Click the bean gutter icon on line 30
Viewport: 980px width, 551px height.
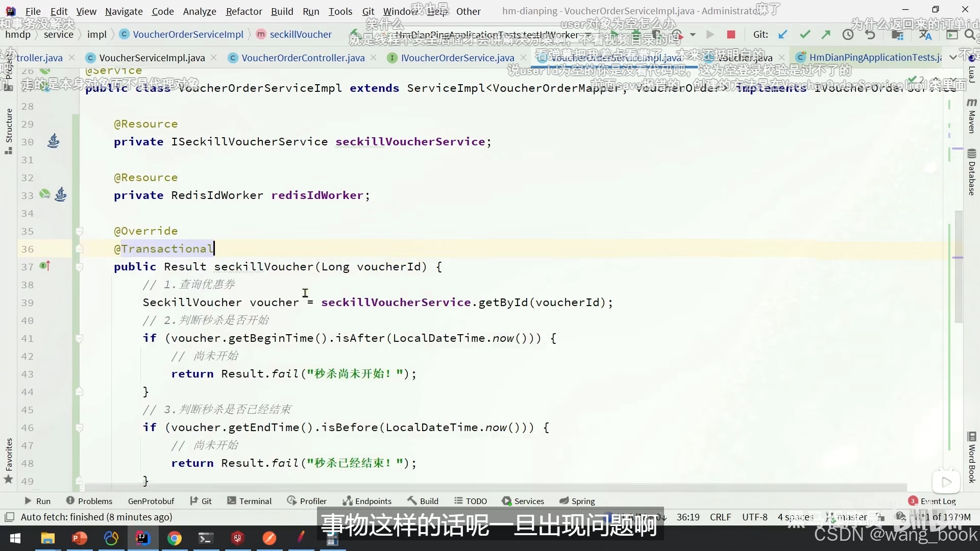point(53,141)
